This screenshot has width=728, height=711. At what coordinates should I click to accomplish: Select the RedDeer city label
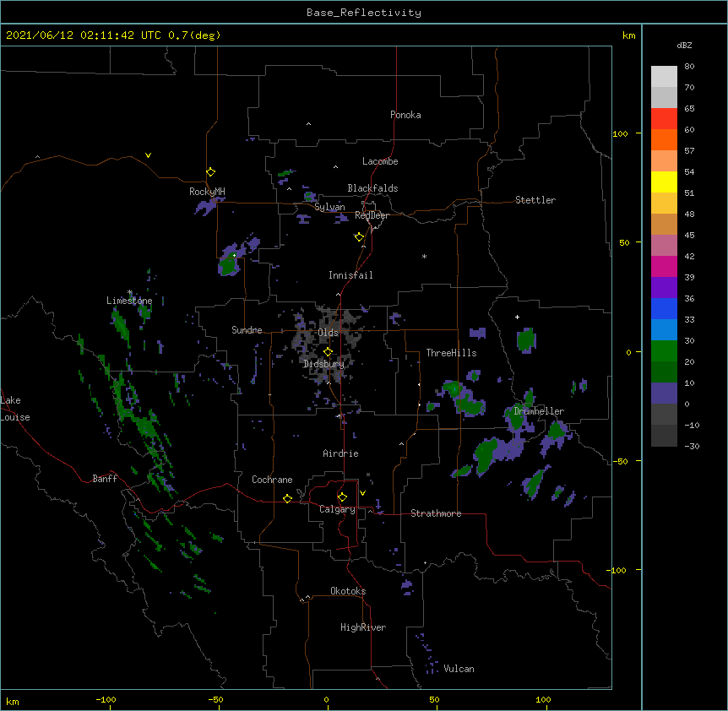pos(372,215)
